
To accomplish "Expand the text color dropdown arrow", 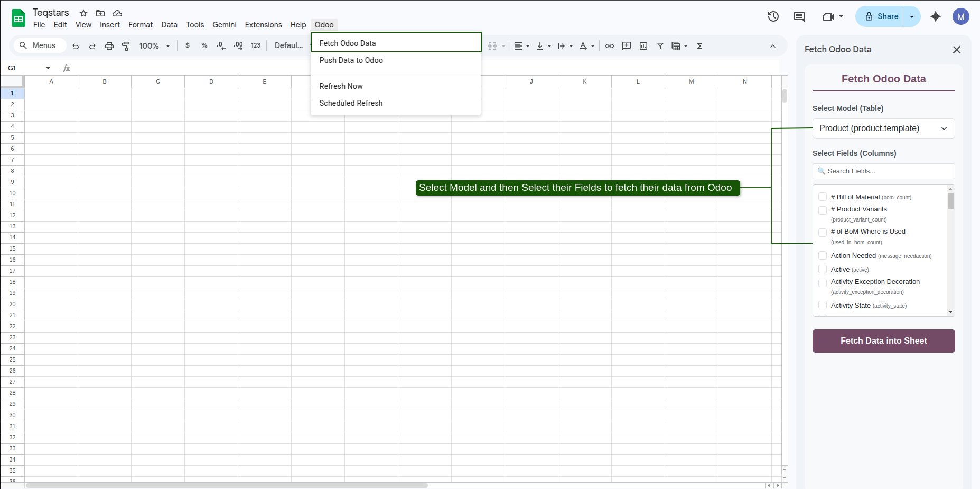I will 593,46.
